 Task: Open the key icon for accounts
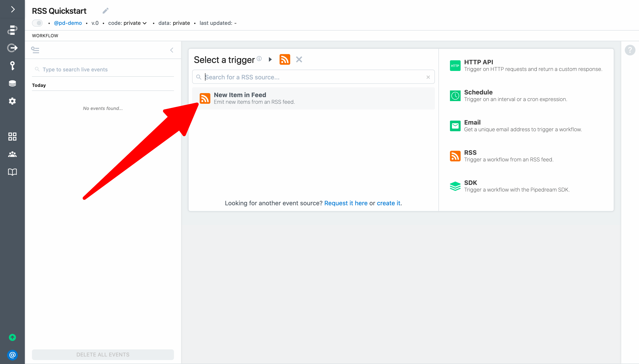point(12,66)
